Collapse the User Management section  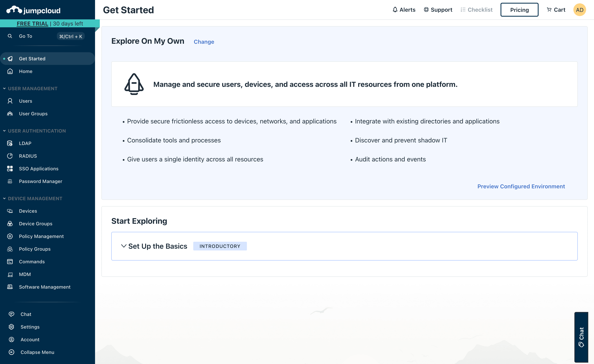4,88
